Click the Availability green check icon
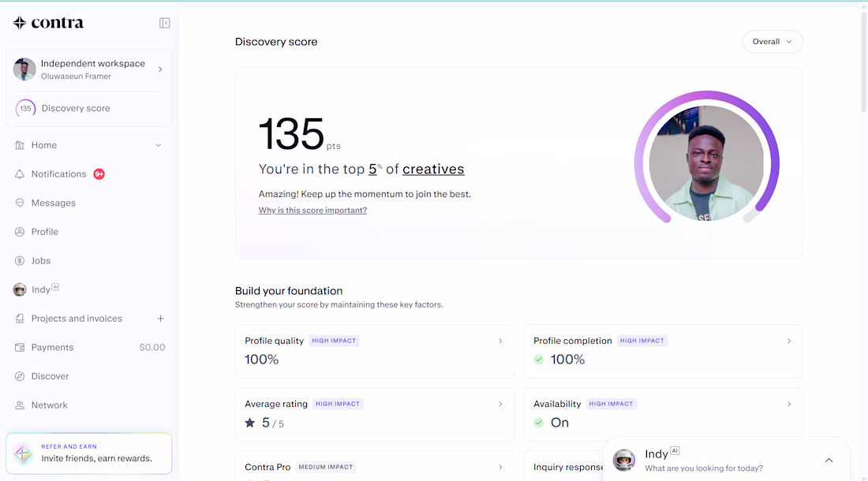Screen dimensions: 868x481 539,423
